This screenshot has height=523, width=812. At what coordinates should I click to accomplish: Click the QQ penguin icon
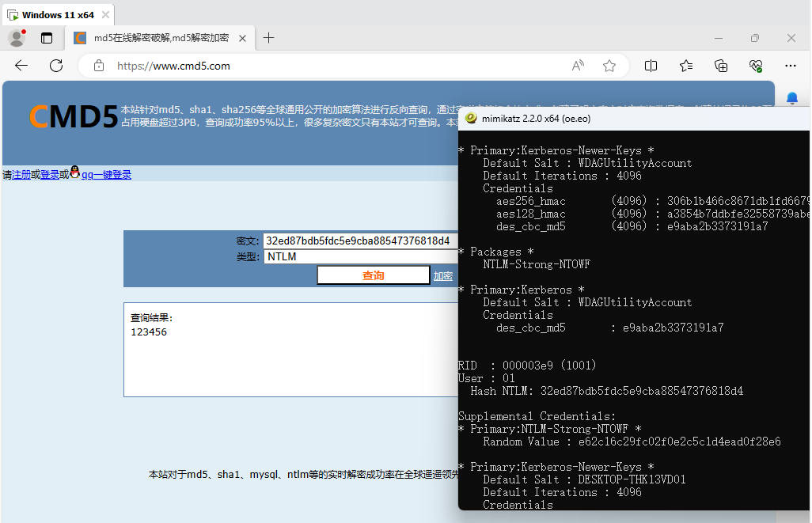pos(75,172)
